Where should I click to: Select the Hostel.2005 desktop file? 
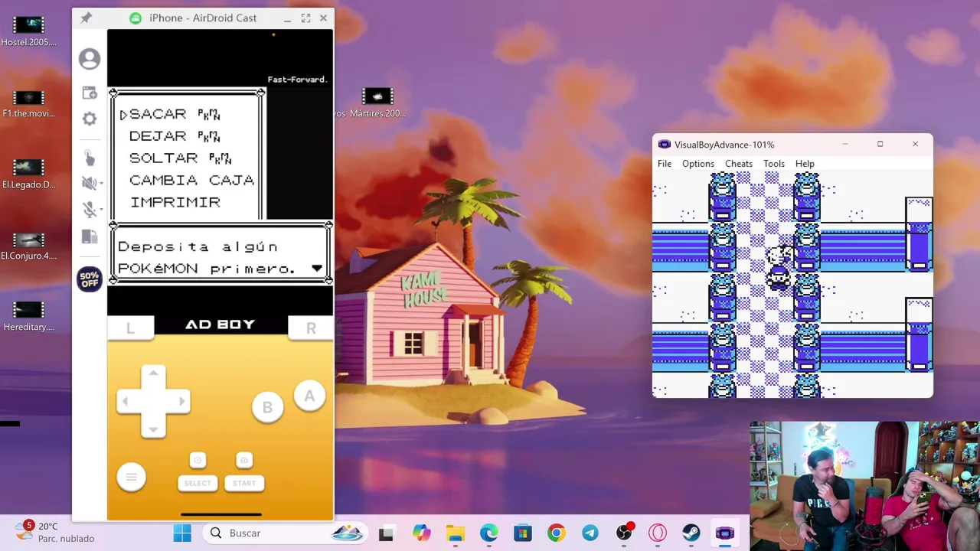click(x=29, y=31)
